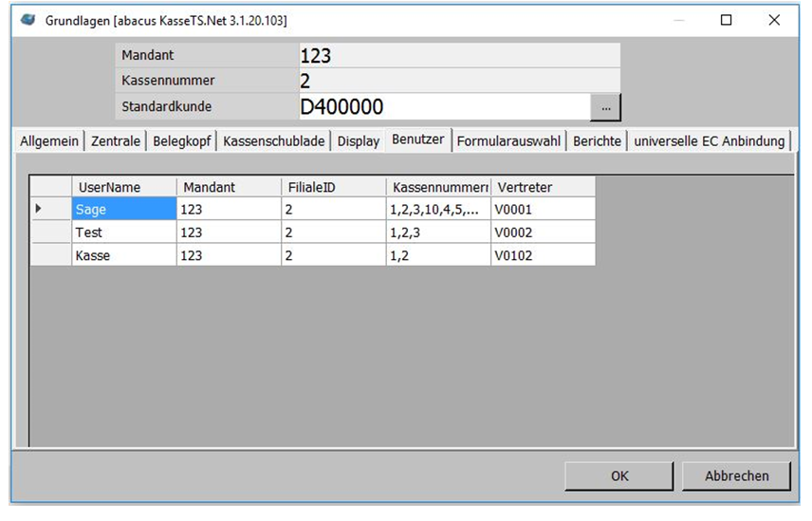Select Kassennummern cell with value 1,2,3,10,4,5

(x=438, y=210)
